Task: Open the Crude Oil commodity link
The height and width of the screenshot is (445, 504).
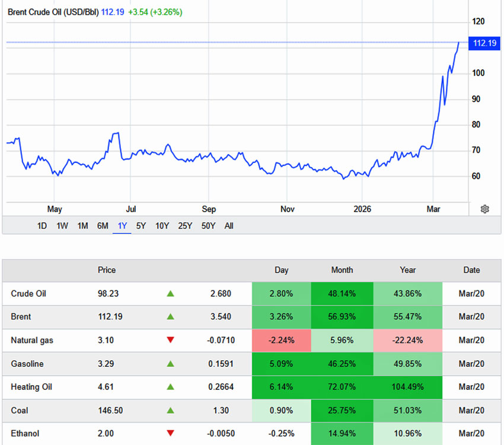Action: click(28, 293)
